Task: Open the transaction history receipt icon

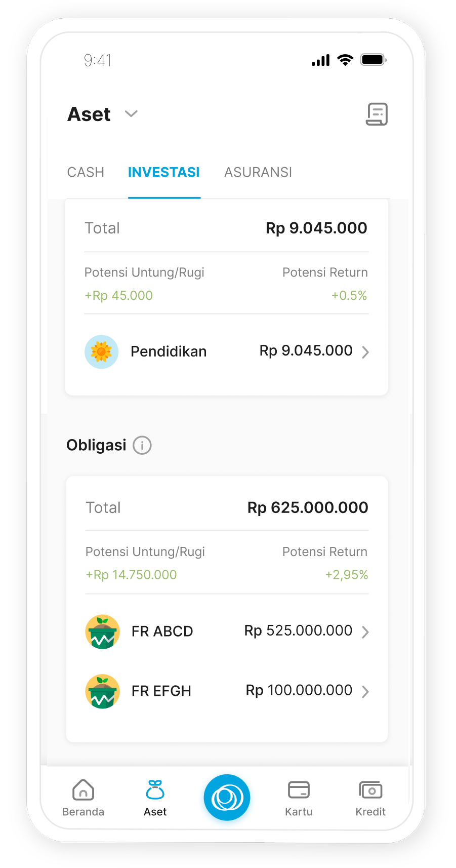Action: coord(377,114)
